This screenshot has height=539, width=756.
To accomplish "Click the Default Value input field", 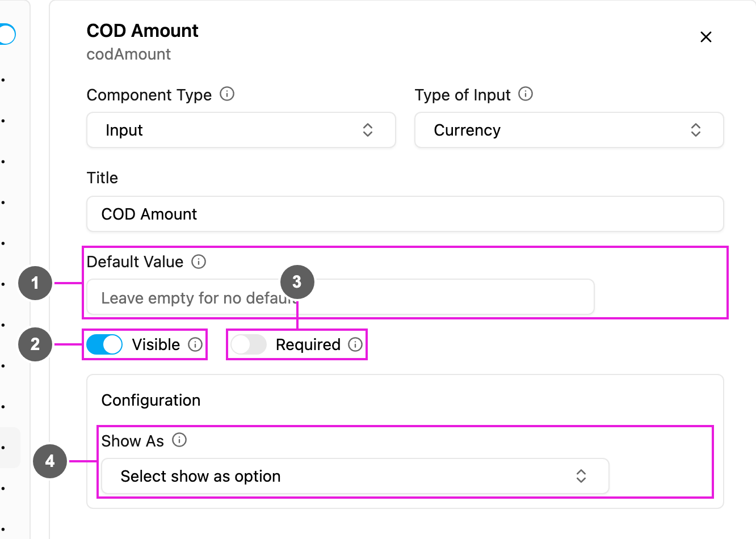I will coord(341,297).
